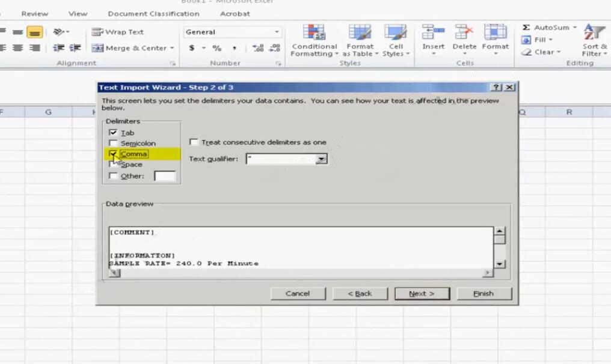Open the Acrobat ribbon tab
This screenshot has width=611, height=364.
(x=235, y=14)
